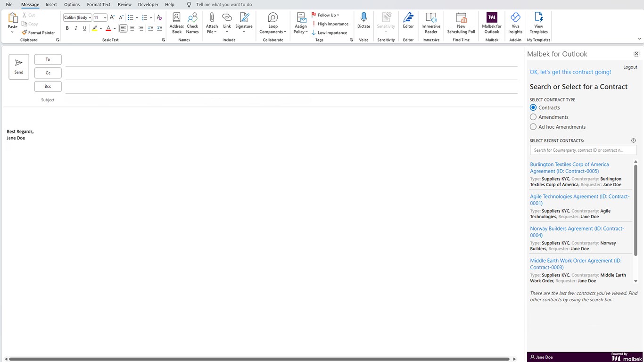This screenshot has width=644, height=362.
Task: Open the Address Book
Action: (x=177, y=23)
